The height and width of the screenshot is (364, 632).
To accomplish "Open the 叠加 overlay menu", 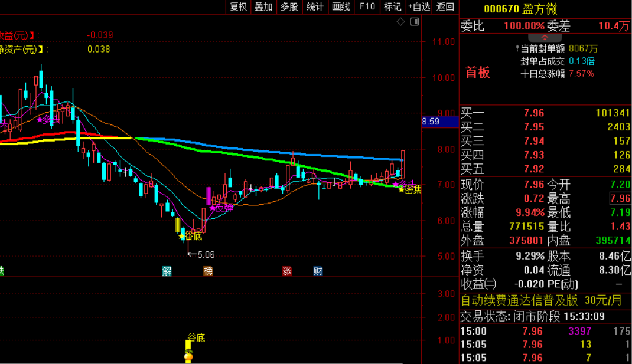I will pos(263,7).
